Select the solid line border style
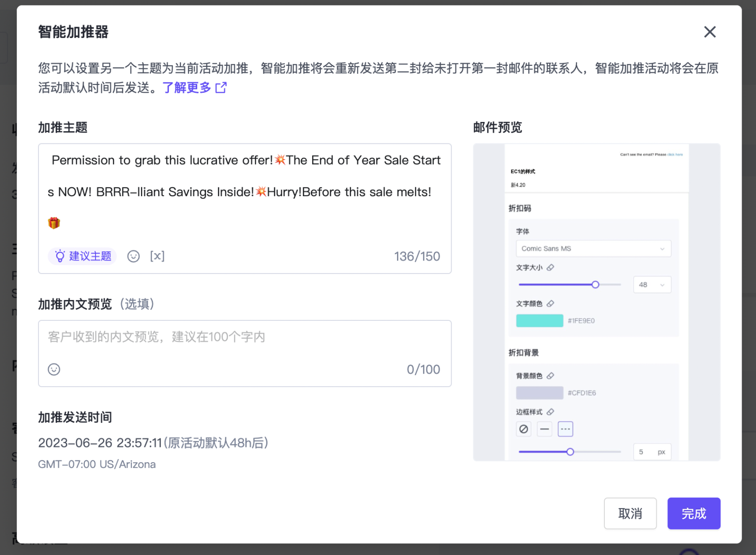This screenshot has width=756, height=555. 545,429
